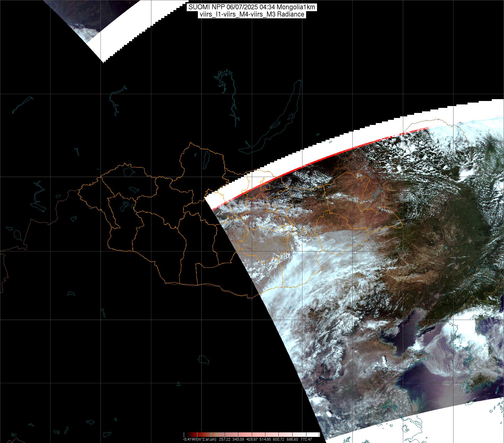Click the 772.47 colorbar label
The height and width of the screenshot is (443, 504).
306,439
